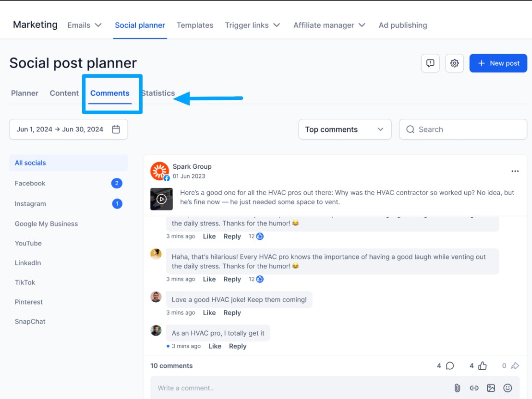Expand Affiliate manager dropdown
Image resolution: width=532 pixels, height=399 pixels.
(x=329, y=25)
